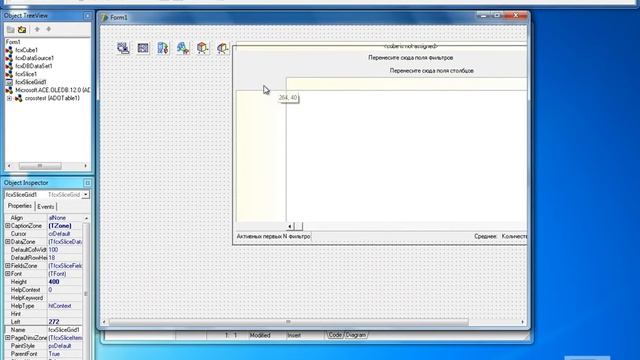Click the 'Modified' status bar entry

tap(260, 335)
